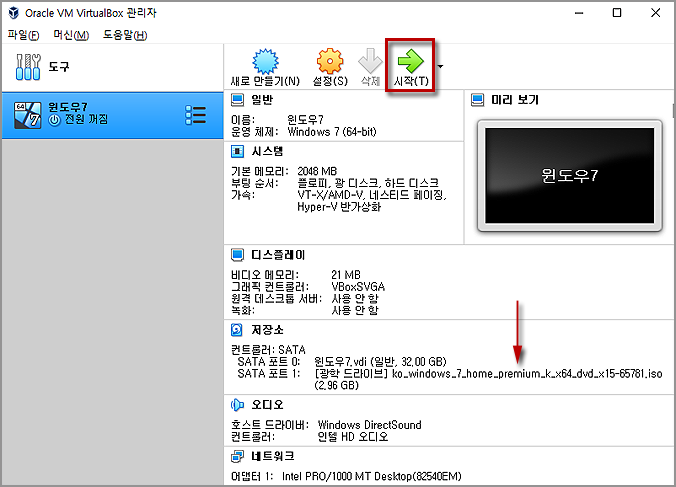The image size is (676, 487).
Task: Click the 윈도우7 preview thumbnail
Action: [570, 175]
